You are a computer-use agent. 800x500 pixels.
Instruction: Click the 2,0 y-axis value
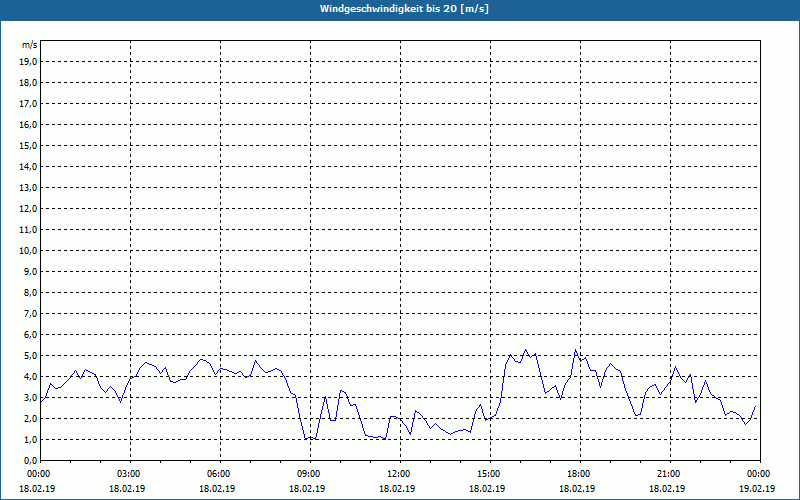pos(30,419)
